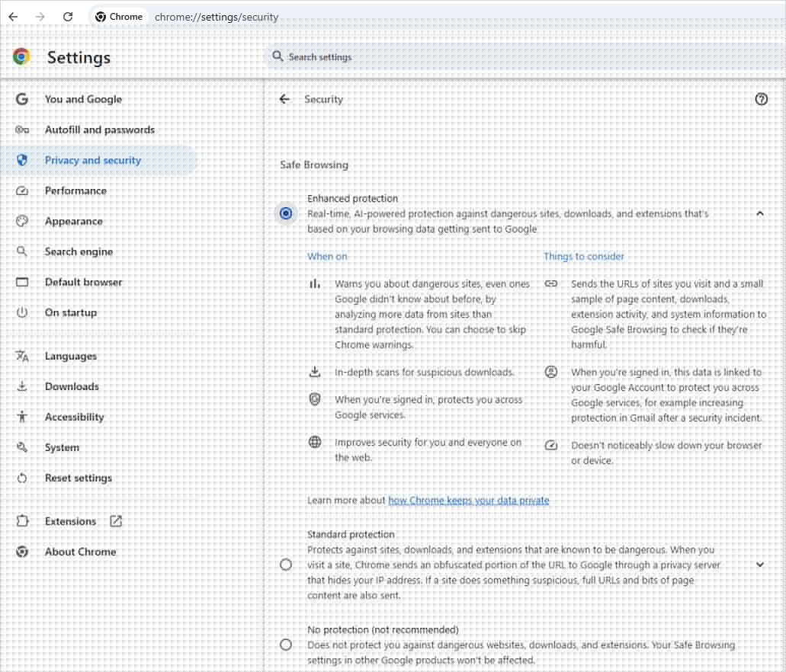Click the puzzle icon for Extensions

[x=22, y=521]
